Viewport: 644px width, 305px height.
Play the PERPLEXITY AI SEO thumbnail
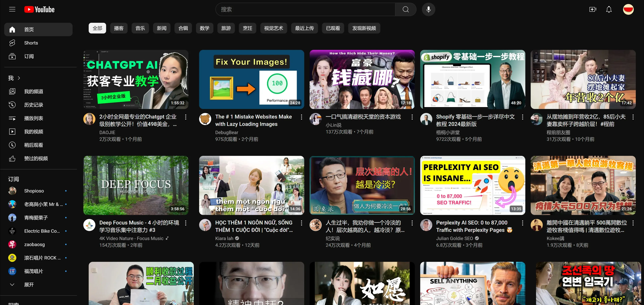click(x=472, y=185)
